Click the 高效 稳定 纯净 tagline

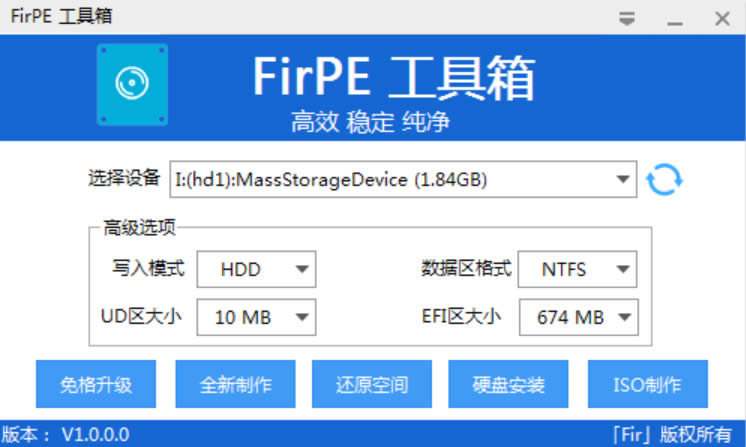[x=370, y=122]
